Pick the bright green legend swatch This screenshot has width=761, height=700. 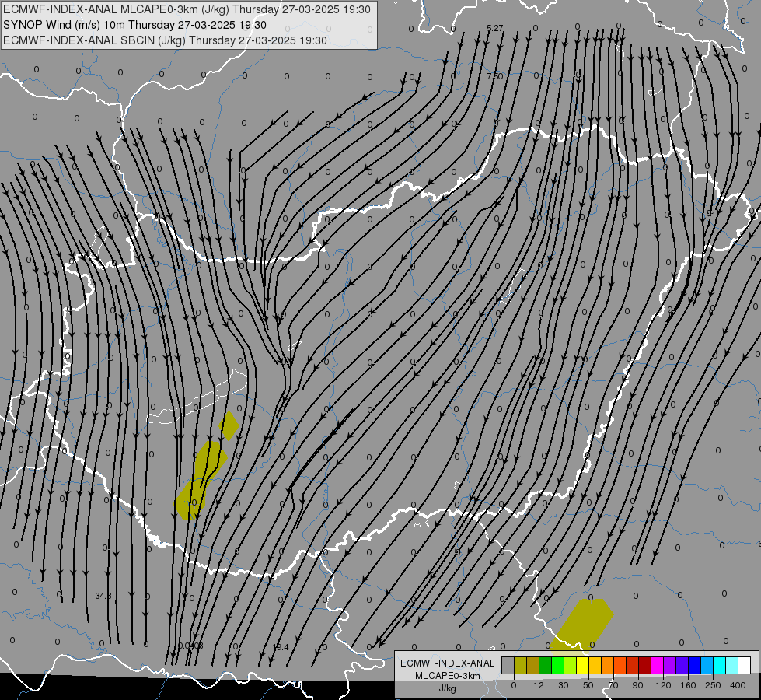coord(557,666)
